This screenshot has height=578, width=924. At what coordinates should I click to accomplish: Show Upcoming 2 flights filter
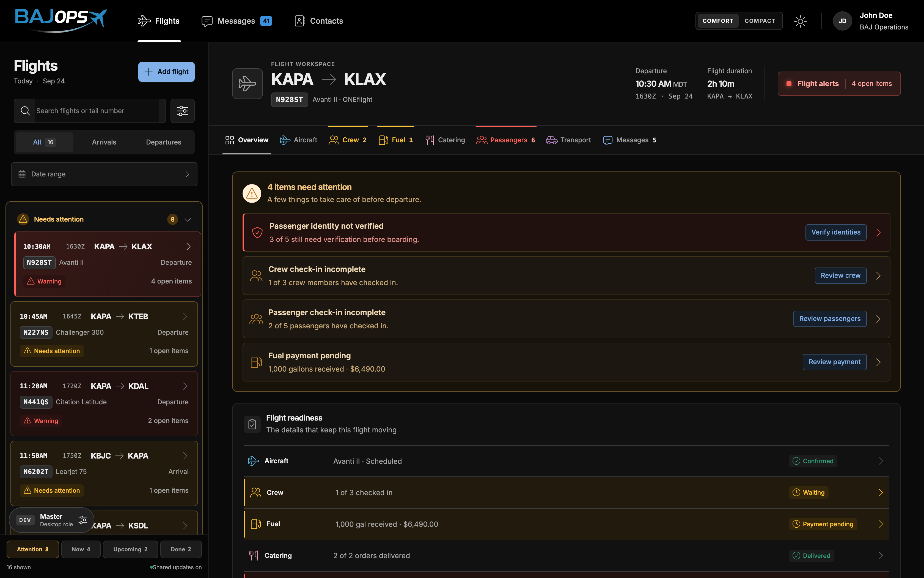point(130,549)
